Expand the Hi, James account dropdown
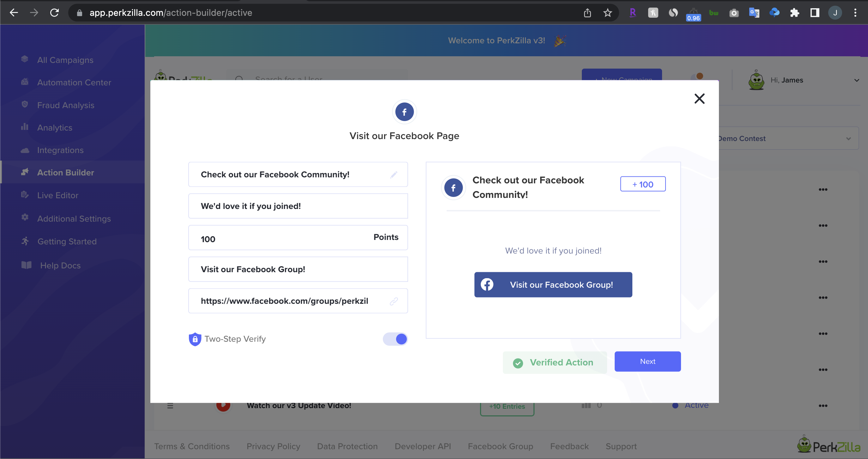 coord(857,80)
